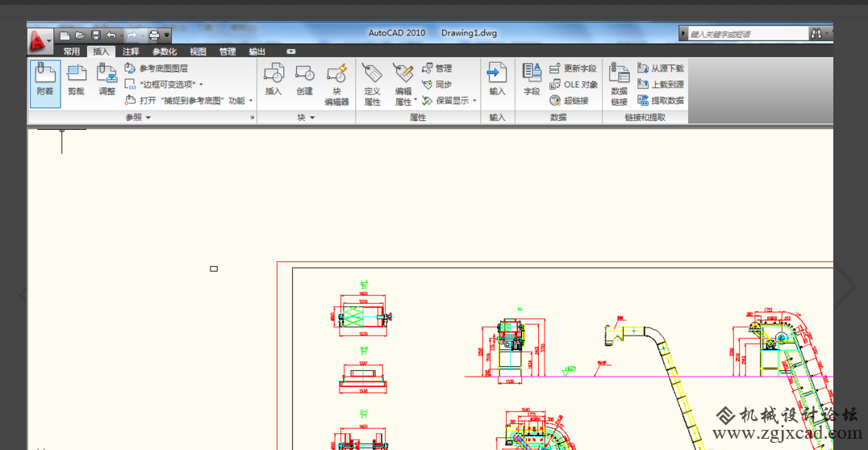Screen dimensions: 868x450
Task: Click the 数据链接 data link tool
Action: 619,85
